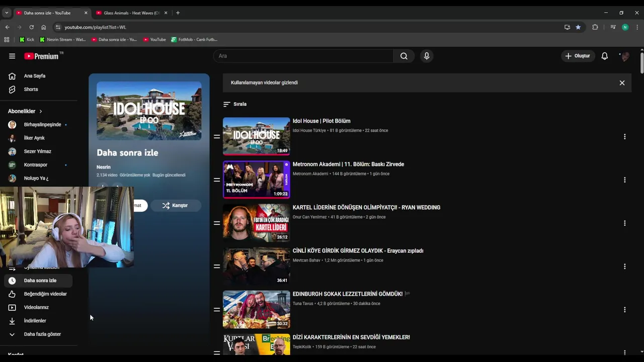Select Daha sonra izle in sidebar
The image size is (644, 362).
pyautogui.click(x=38, y=281)
